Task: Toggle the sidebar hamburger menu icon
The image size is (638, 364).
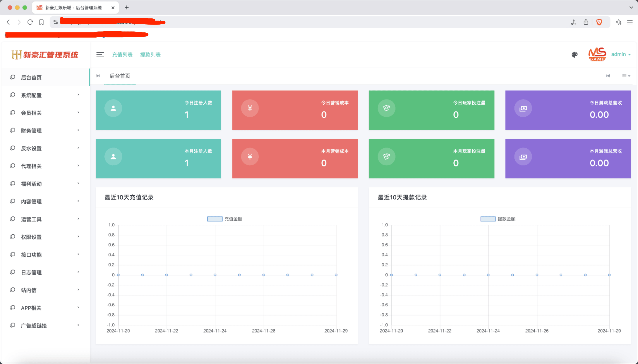Action: tap(100, 54)
